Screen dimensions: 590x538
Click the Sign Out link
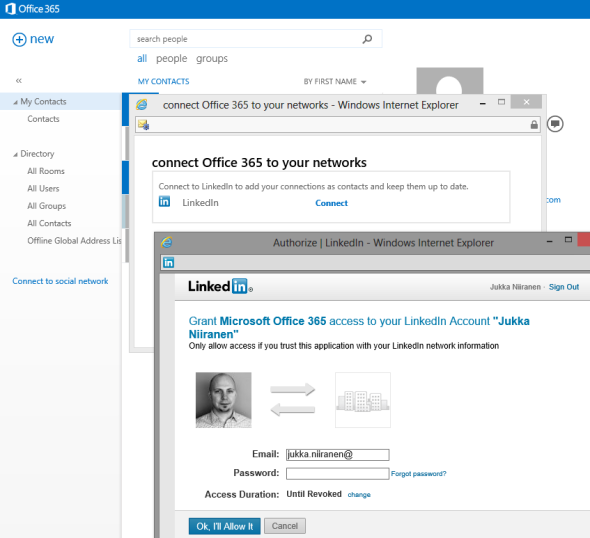click(564, 287)
